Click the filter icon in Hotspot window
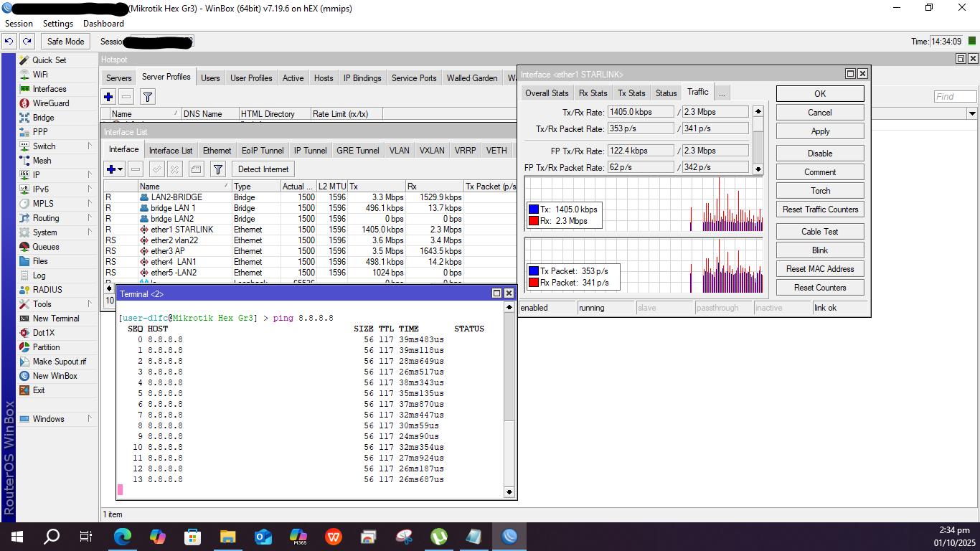Viewport: 980px width, 551px height. (147, 96)
